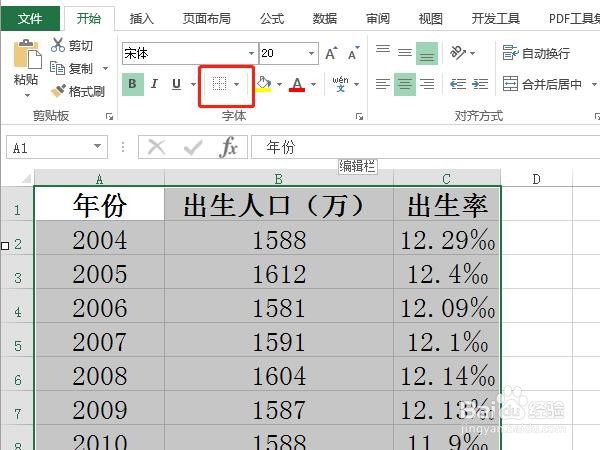Center text horizontally
The image size is (600, 450).
click(x=405, y=84)
